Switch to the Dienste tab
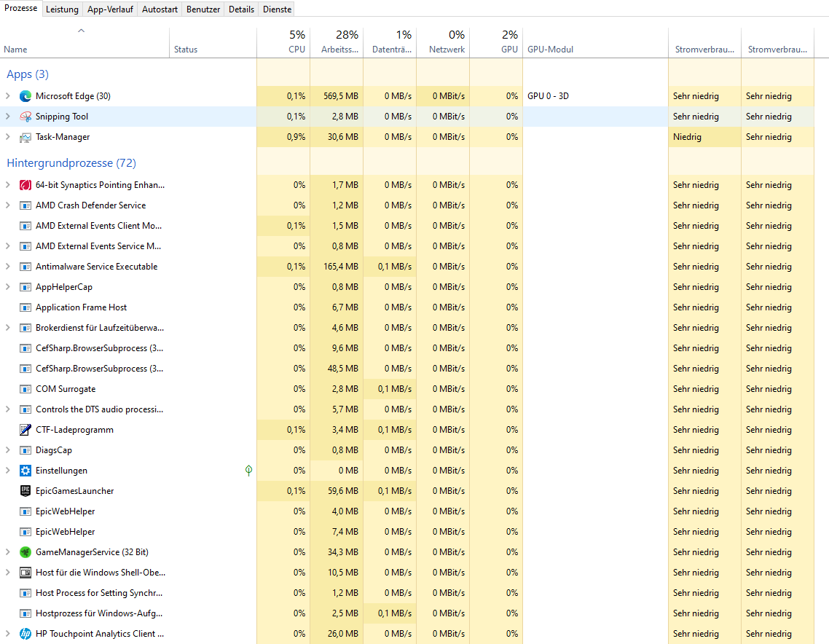 277,9
